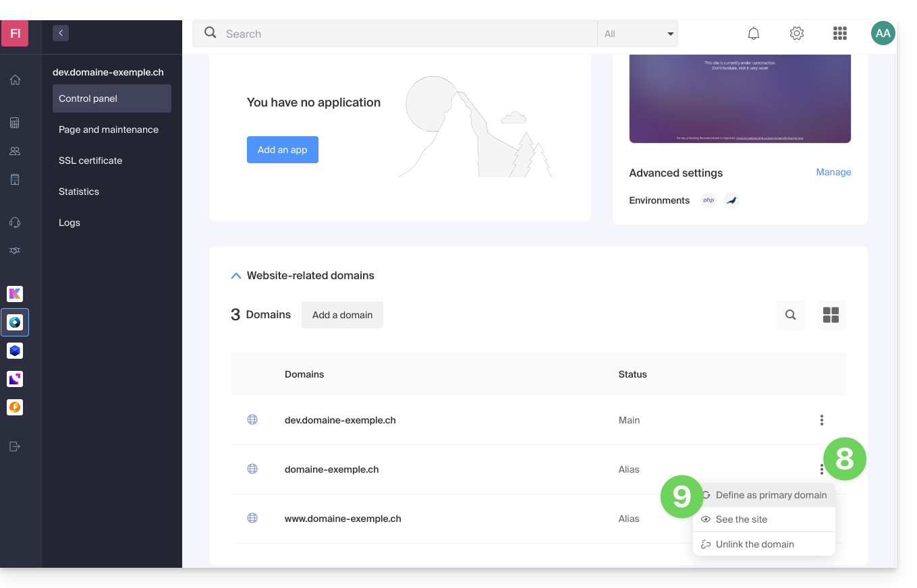The width and height of the screenshot is (917, 588).
Task: Click the logout icon in sidebar
Action: point(15,446)
